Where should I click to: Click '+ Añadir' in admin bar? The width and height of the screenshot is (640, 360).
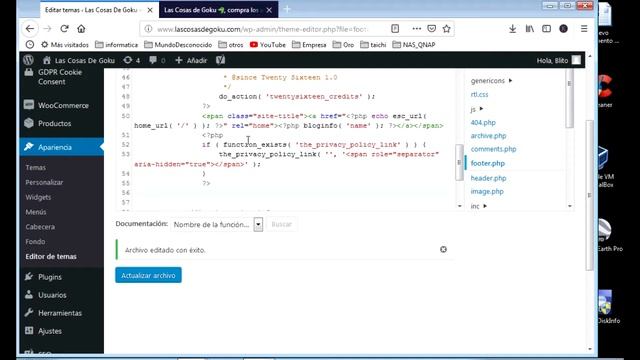(191, 60)
